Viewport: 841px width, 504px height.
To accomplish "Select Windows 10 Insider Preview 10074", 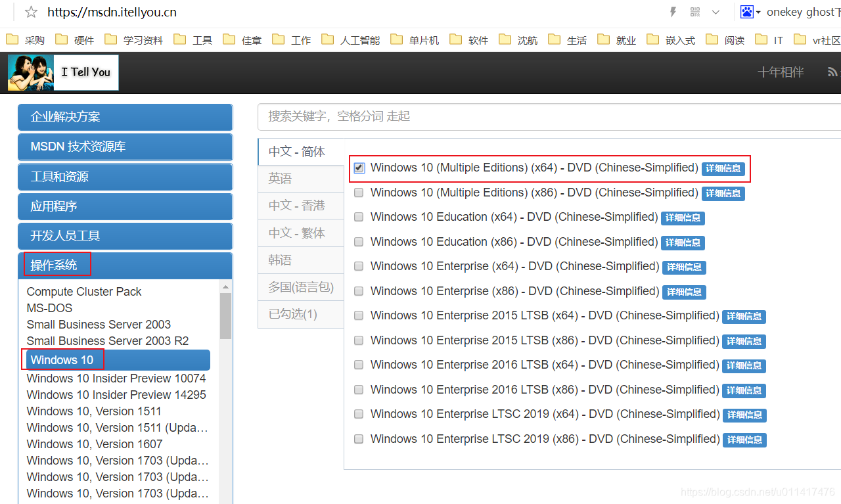I will tap(116, 378).
